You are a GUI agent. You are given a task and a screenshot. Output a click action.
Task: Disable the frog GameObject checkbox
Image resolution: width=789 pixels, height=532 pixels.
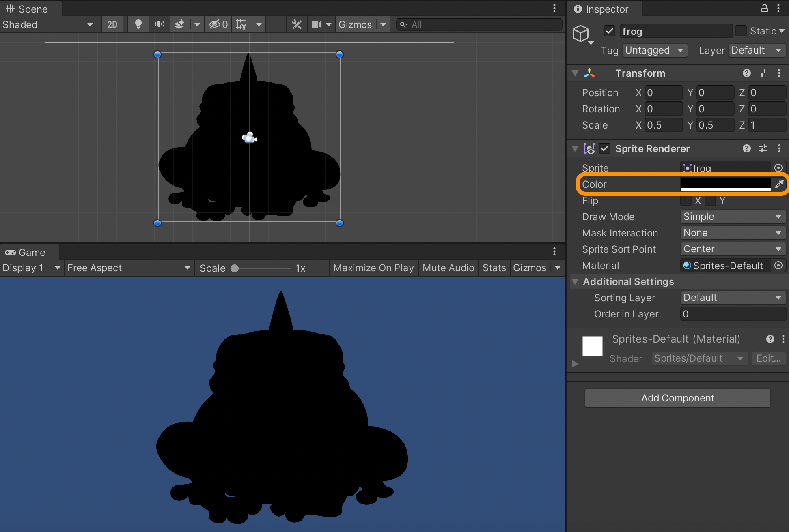(609, 31)
